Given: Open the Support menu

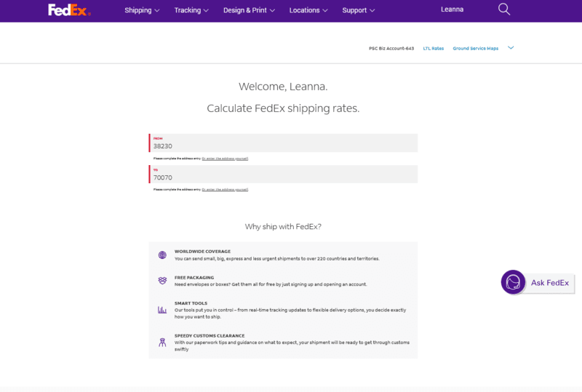Looking at the screenshot, I should [358, 10].
